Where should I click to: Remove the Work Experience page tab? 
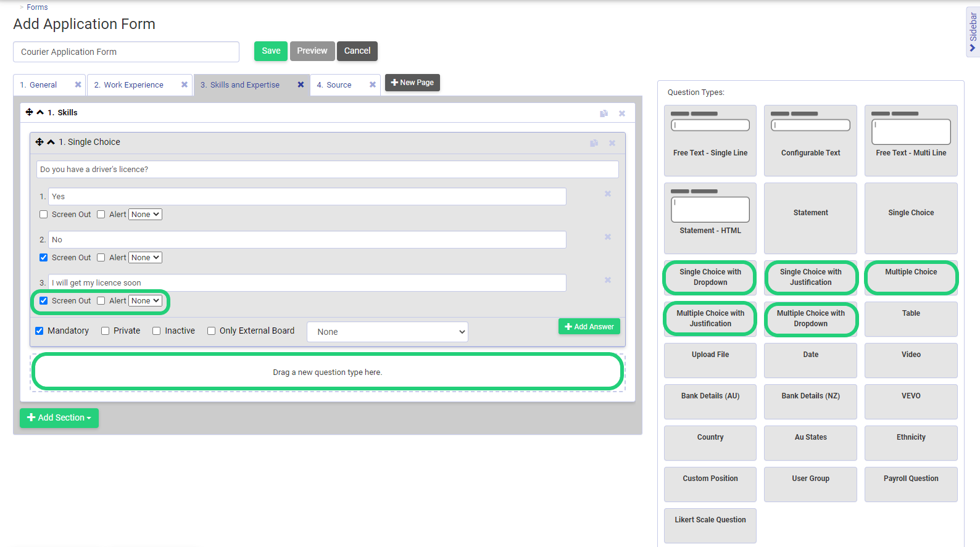184,85
